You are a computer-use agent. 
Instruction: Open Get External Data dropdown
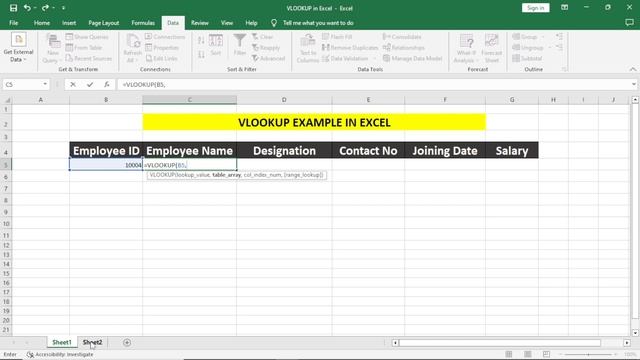[18, 48]
